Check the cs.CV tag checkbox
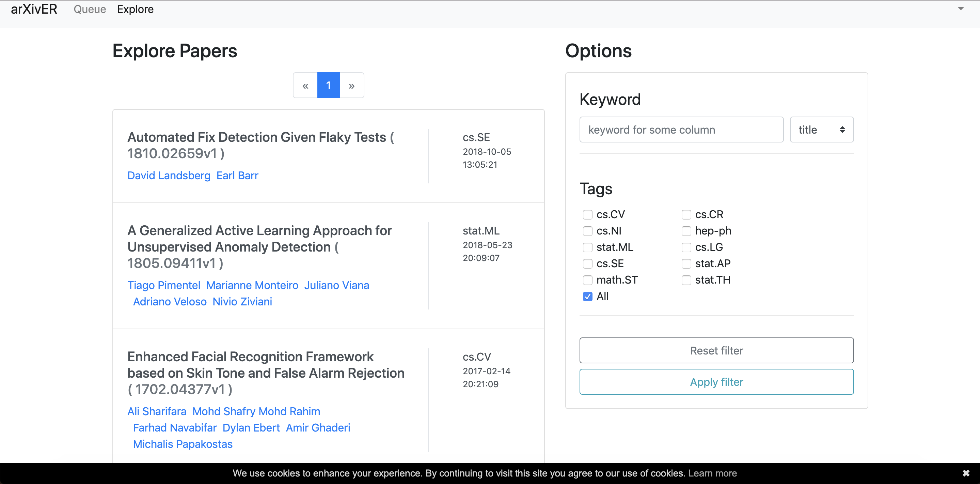 pos(587,215)
